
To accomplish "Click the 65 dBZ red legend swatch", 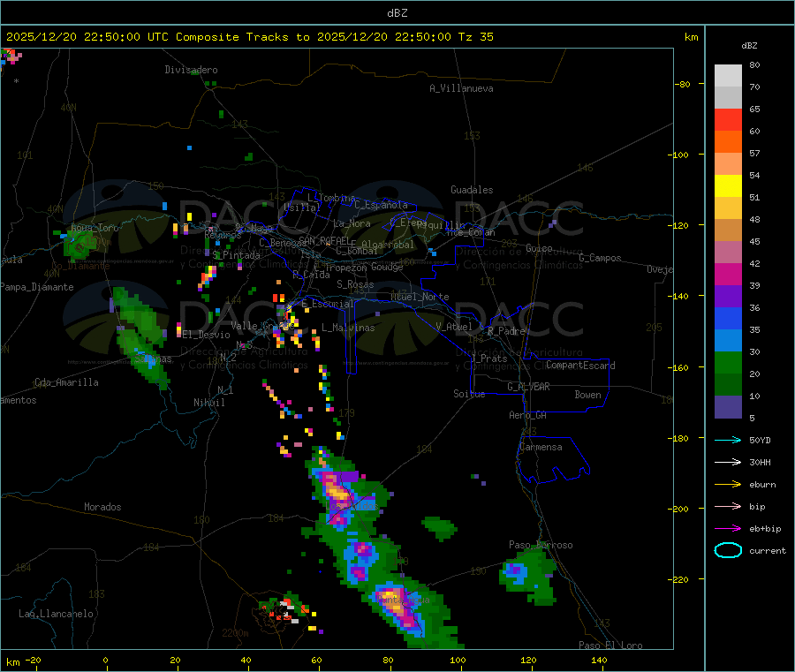I will point(728,119).
